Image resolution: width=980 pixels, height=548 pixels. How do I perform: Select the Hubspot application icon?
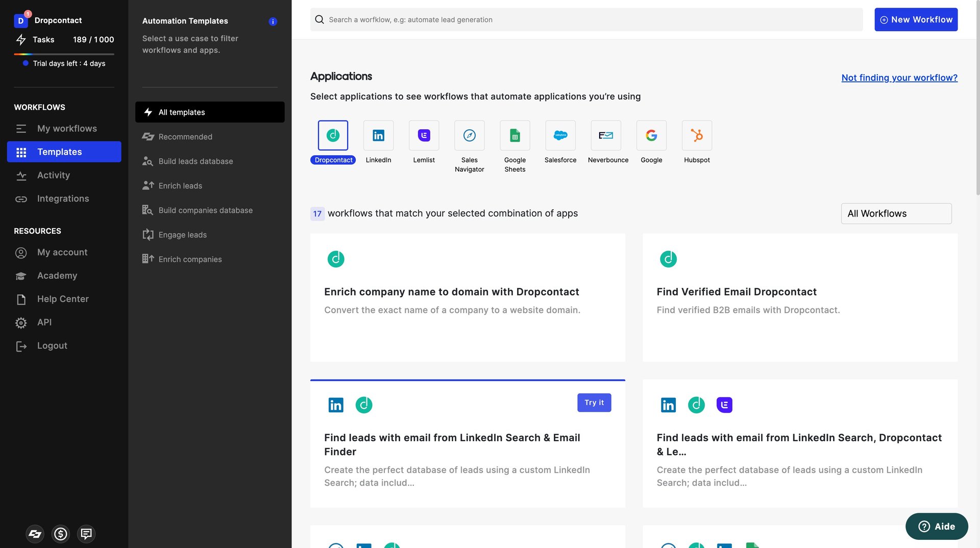point(697,135)
